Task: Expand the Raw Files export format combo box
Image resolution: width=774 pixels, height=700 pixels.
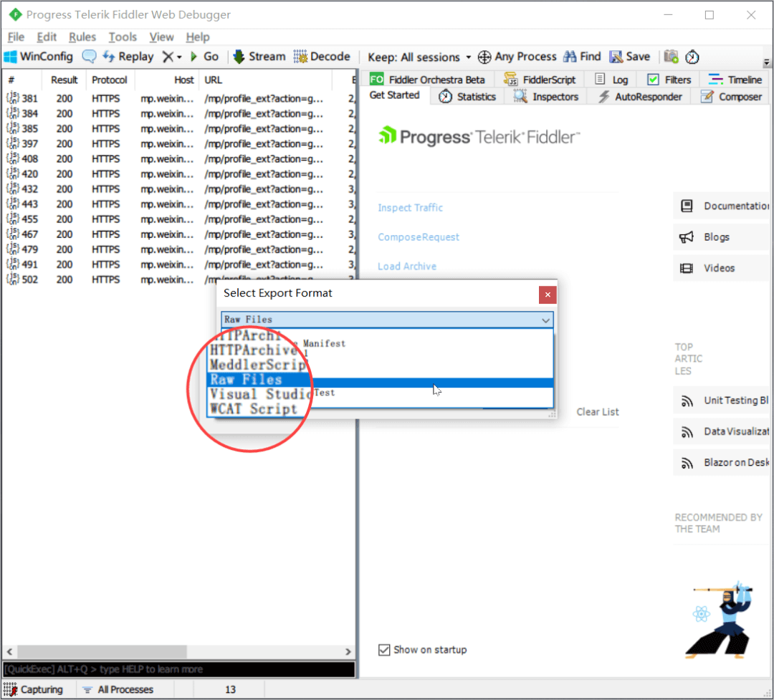Action: [388, 320]
